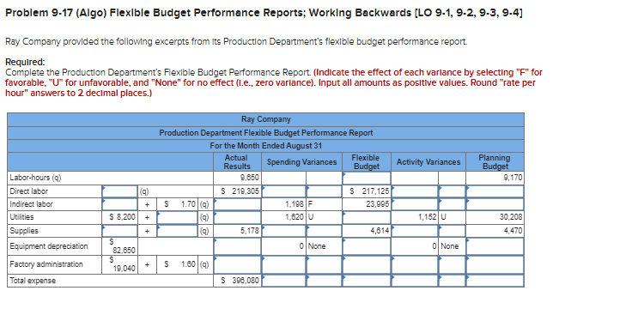This screenshot has width=644, height=333.
Task: Open the Direct labor Spending Variance F/U selector
Action: 324,191
